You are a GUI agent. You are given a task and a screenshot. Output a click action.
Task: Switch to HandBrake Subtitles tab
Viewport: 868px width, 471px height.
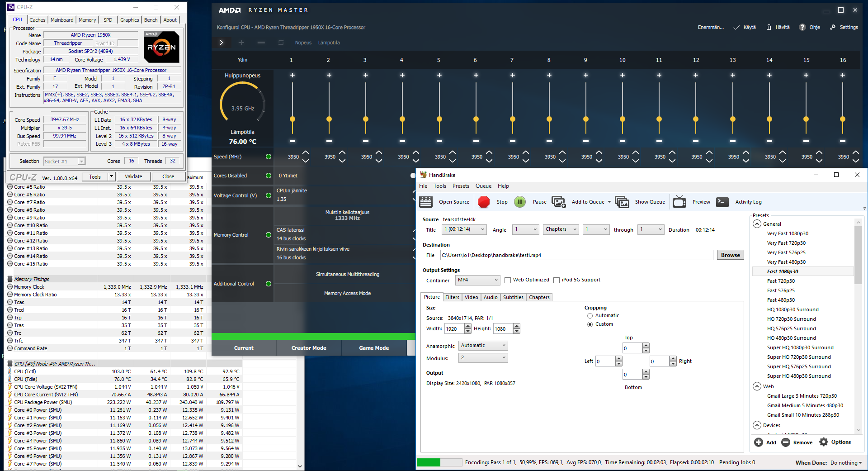click(x=513, y=297)
